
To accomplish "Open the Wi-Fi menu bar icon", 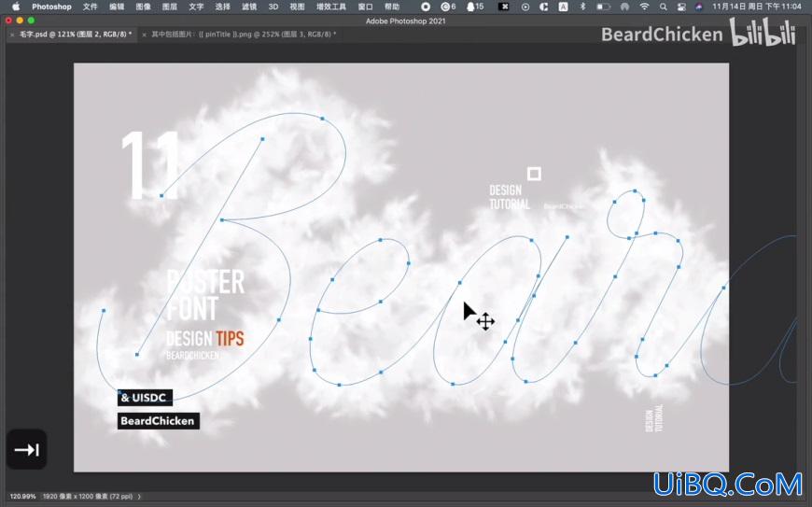I will tap(644, 7).
